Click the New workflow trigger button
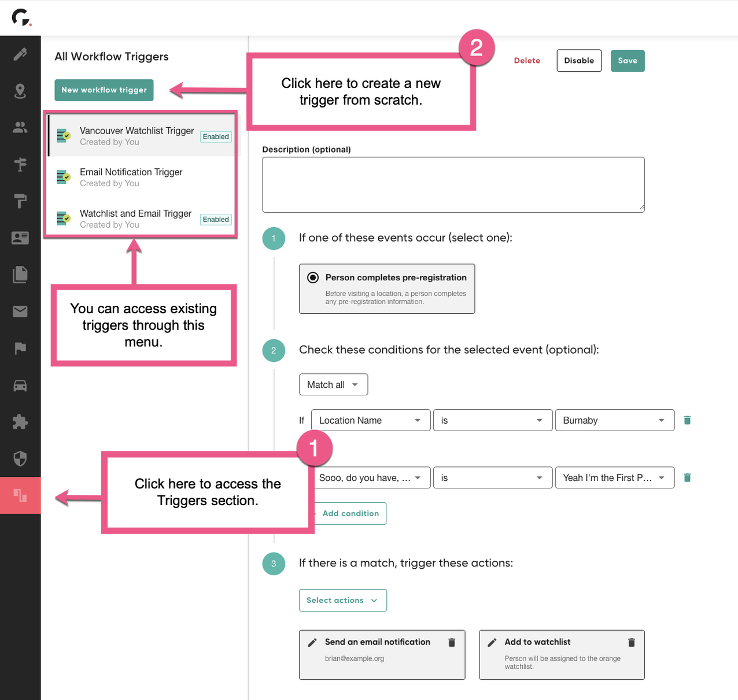The height and width of the screenshot is (700, 738). 104,90
